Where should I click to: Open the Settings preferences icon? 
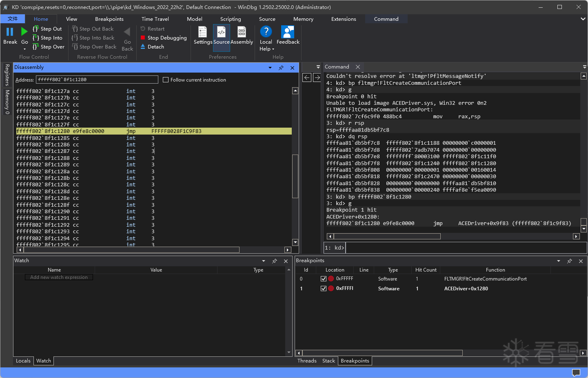click(x=202, y=32)
